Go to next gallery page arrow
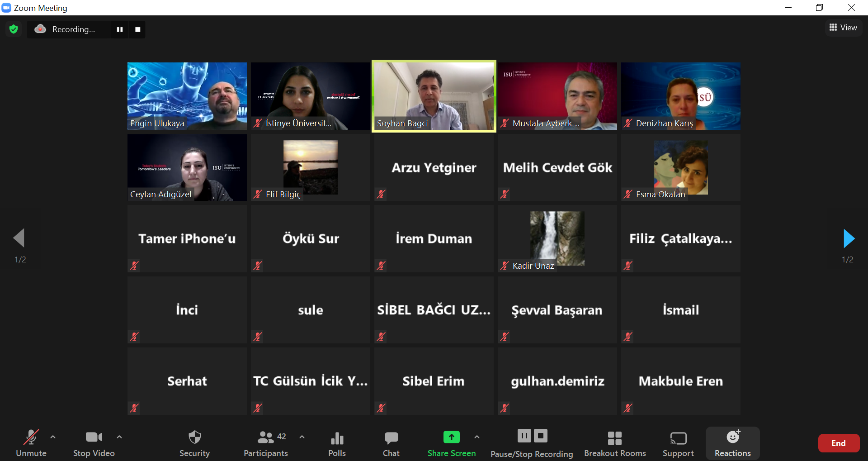868x461 pixels. point(849,238)
